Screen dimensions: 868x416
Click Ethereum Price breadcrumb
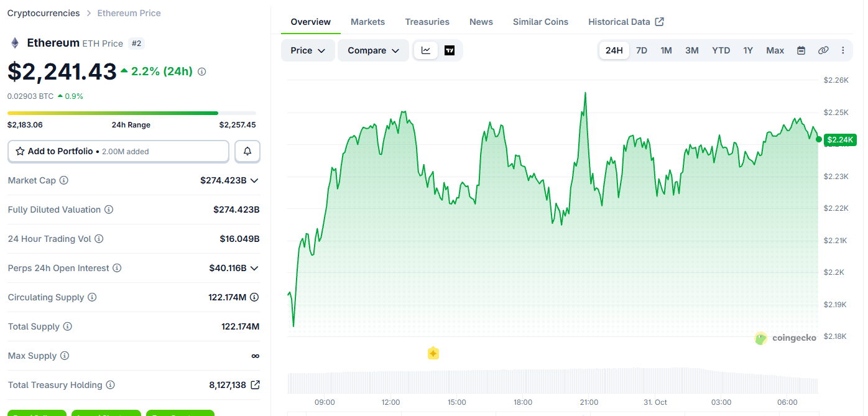[129, 13]
